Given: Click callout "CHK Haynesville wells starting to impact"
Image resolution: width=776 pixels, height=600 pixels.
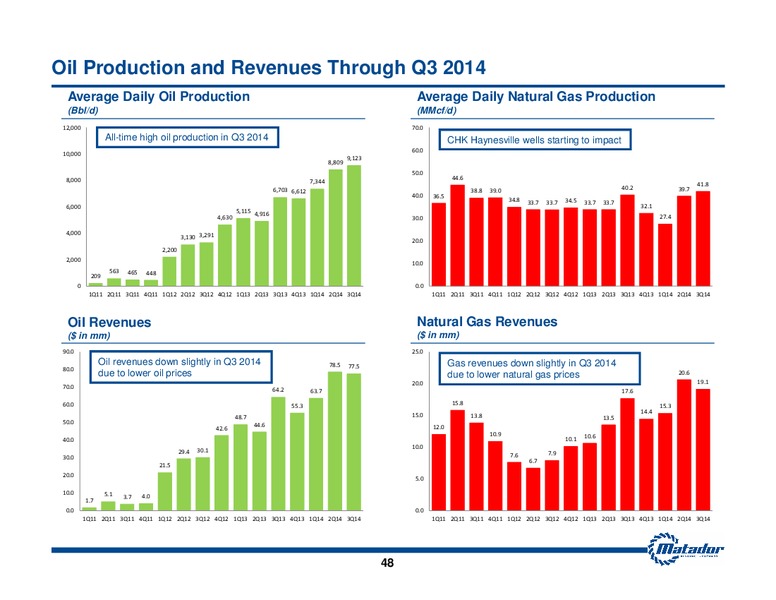Looking at the screenshot, I should (x=535, y=140).
